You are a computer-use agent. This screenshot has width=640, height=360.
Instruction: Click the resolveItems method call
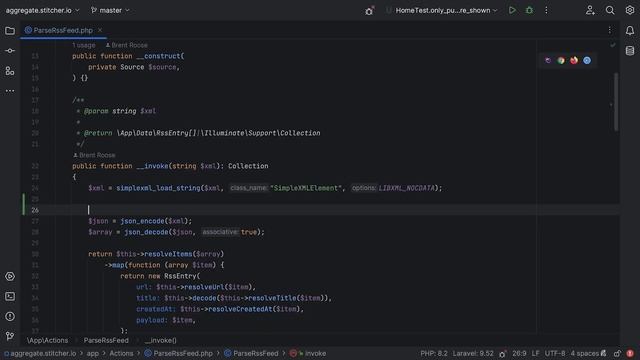coord(168,254)
